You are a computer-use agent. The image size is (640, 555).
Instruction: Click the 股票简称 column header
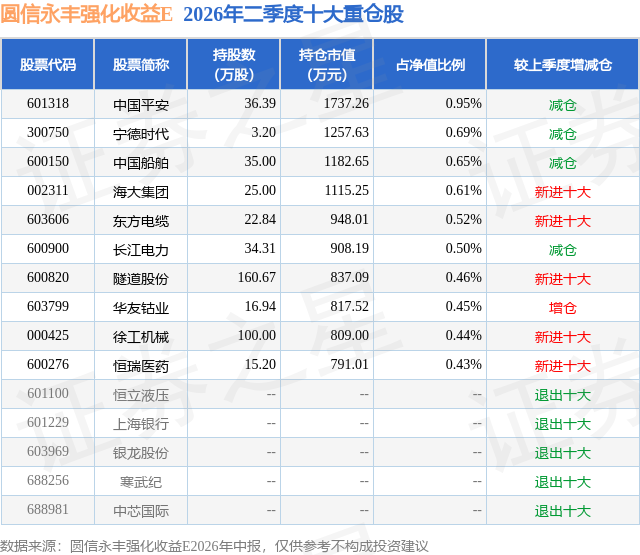tap(141, 64)
